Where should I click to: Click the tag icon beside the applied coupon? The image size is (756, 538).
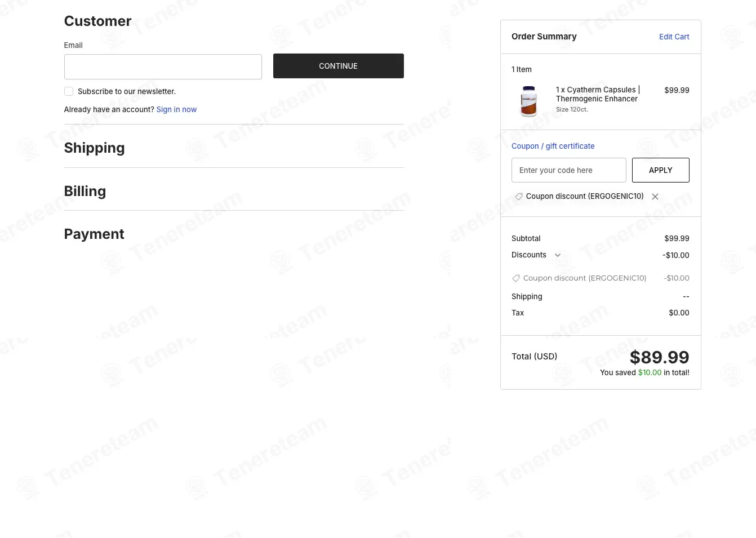pyautogui.click(x=519, y=197)
